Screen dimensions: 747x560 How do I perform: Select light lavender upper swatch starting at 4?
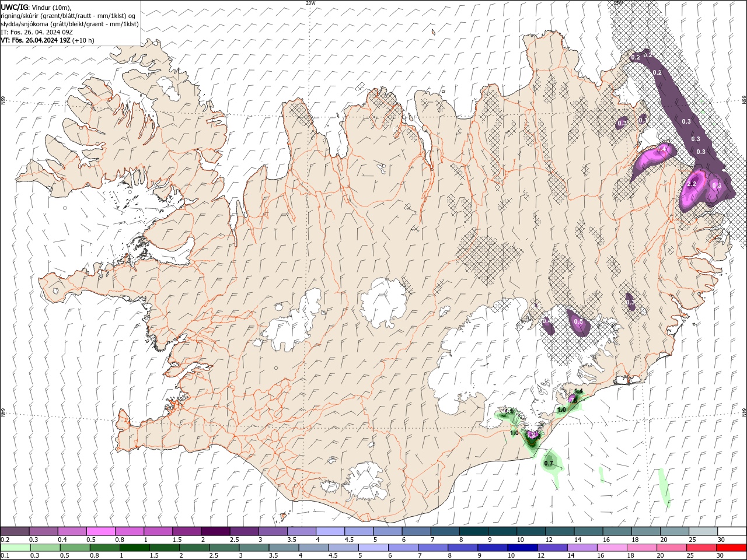coord(330,531)
